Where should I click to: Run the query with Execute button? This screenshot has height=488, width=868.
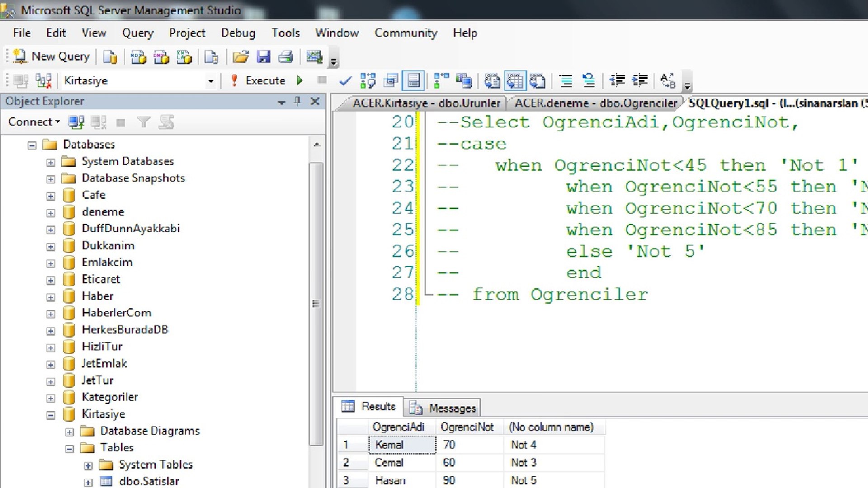258,81
